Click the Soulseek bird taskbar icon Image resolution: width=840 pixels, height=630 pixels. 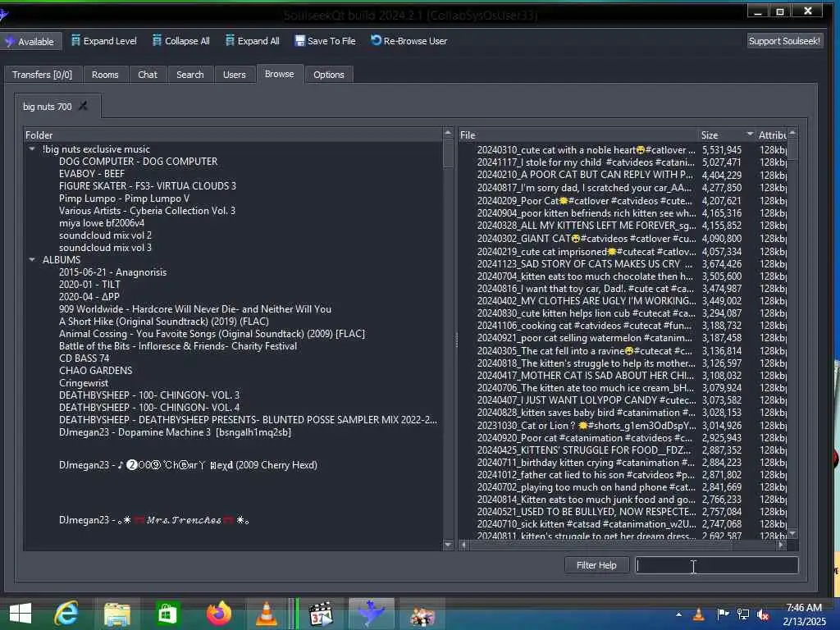[372, 614]
